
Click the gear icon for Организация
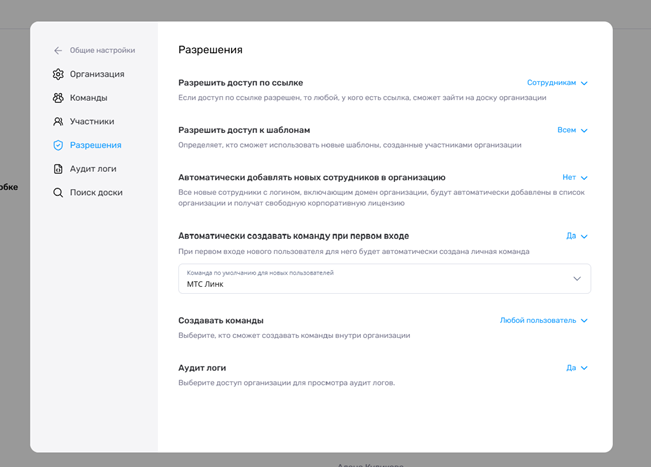tap(58, 74)
